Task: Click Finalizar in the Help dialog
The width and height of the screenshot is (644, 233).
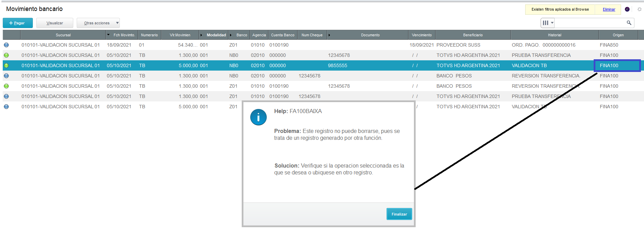Action: (x=399, y=214)
